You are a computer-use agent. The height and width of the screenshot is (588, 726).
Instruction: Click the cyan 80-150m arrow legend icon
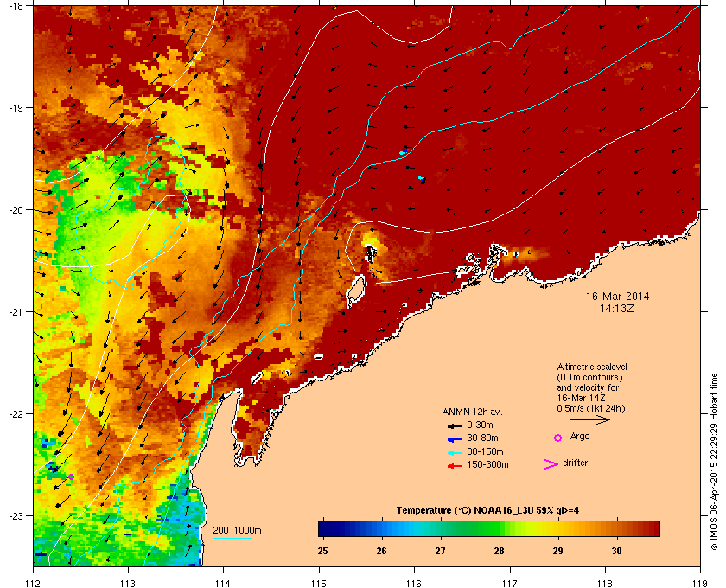click(x=455, y=453)
